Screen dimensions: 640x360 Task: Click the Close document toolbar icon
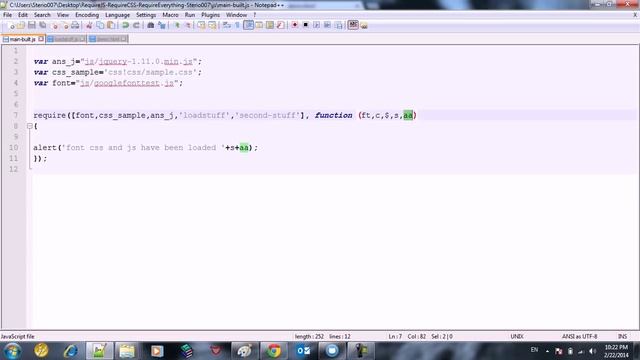(x=54, y=25)
